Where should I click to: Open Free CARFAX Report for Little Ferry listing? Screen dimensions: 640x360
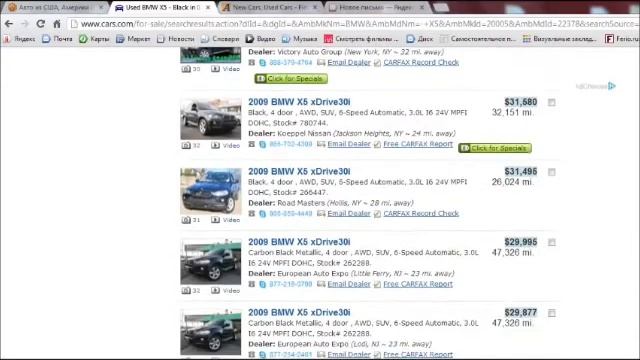pos(418,284)
